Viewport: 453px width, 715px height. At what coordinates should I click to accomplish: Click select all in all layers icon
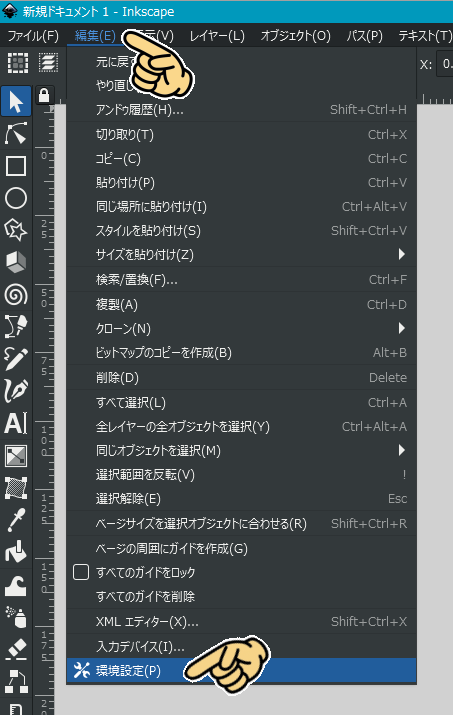(x=48, y=63)
